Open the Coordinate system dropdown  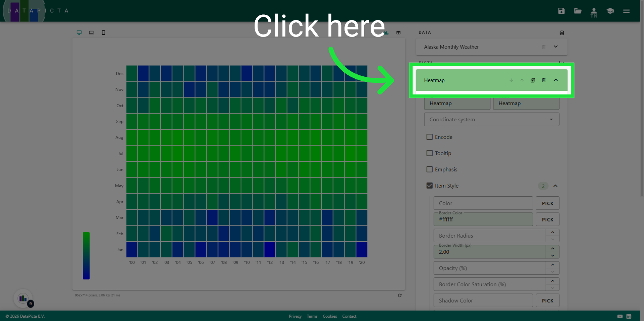(x=491, y=119)
